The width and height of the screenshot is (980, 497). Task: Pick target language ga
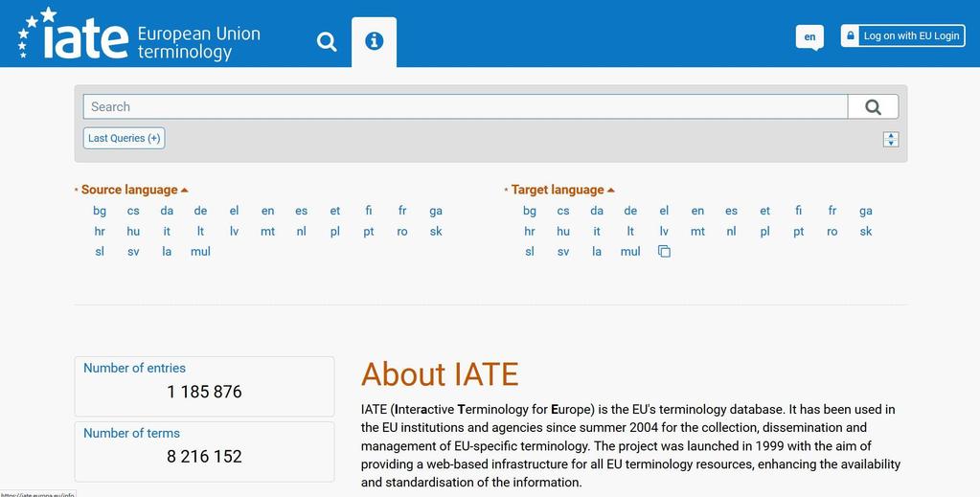[x=866, y=212]
